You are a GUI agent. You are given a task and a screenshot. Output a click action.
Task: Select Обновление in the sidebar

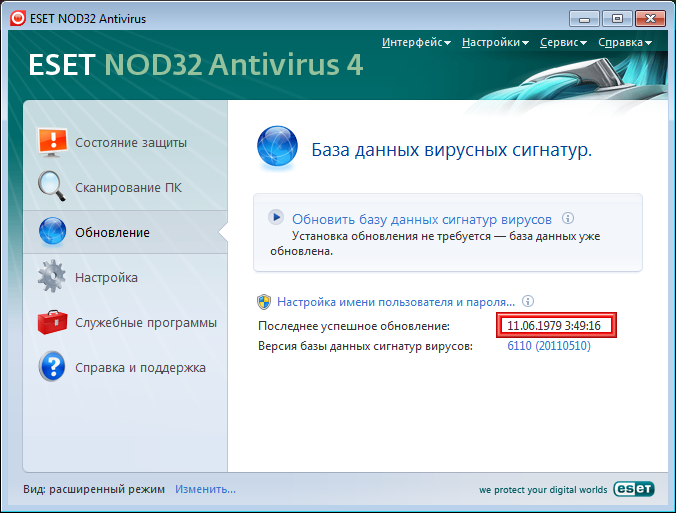[125, 232]
